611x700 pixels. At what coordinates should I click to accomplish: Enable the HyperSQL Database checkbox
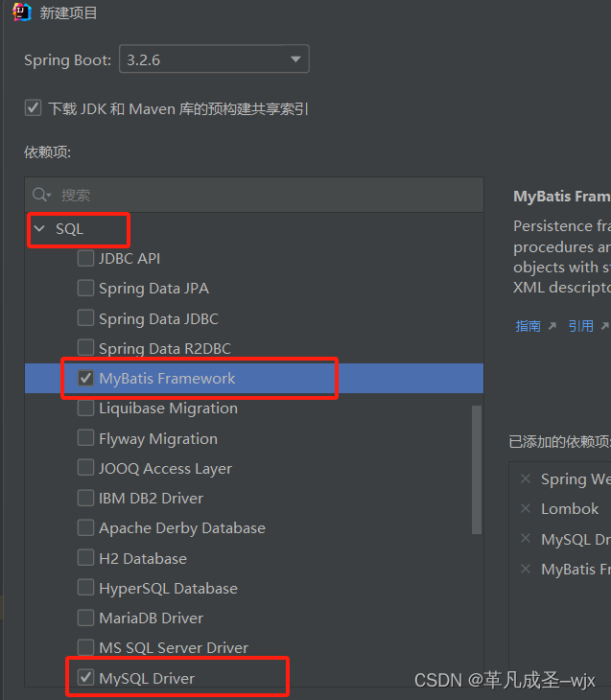coord(85,588)
